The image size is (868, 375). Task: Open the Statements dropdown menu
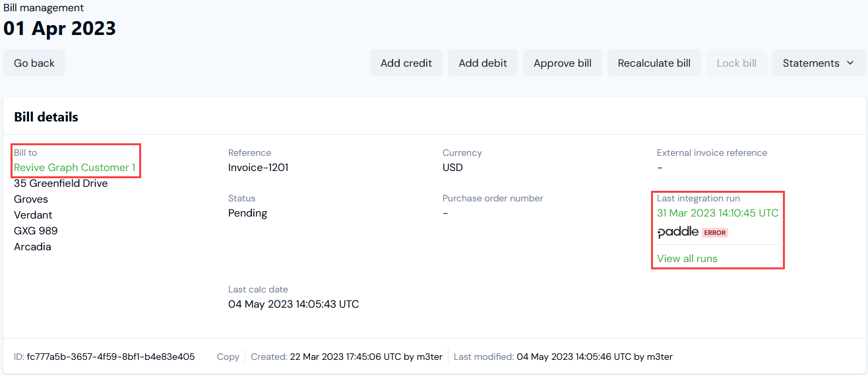point(819,63)
